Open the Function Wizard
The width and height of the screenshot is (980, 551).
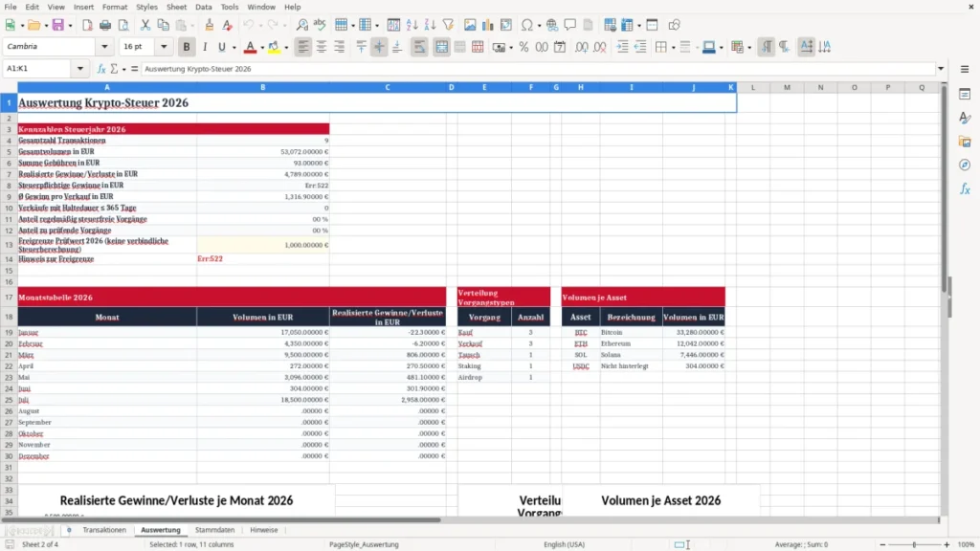(x=101, y=69)
